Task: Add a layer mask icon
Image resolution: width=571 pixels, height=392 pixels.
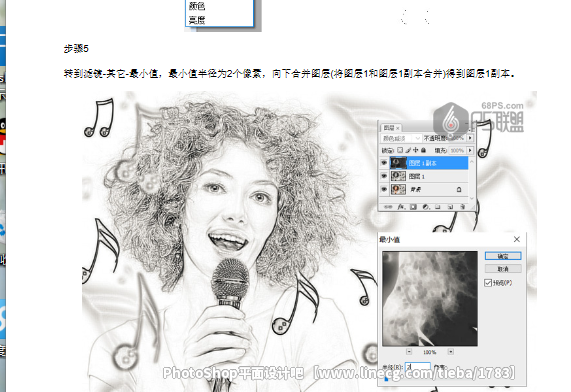Action: [413, 207]
